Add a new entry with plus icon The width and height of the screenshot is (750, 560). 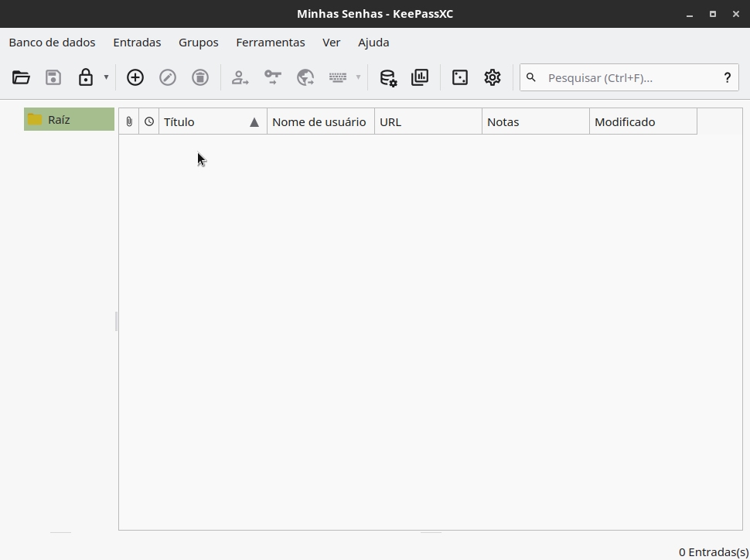click(x=135, y=77)
